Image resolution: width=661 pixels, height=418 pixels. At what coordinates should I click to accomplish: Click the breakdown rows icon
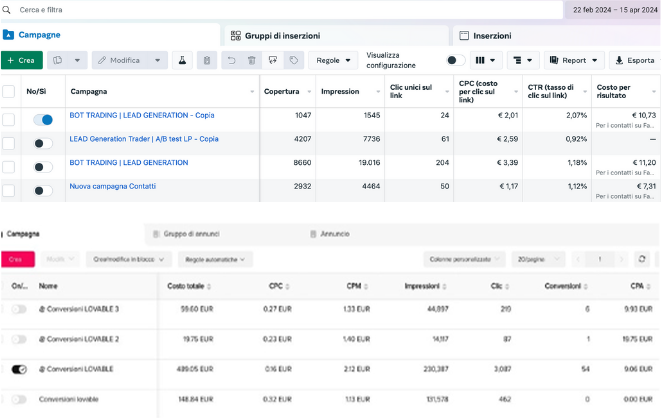521,60
